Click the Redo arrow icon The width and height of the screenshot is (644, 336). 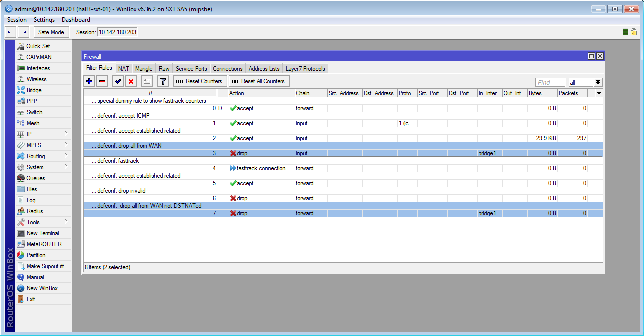point(23,31)
